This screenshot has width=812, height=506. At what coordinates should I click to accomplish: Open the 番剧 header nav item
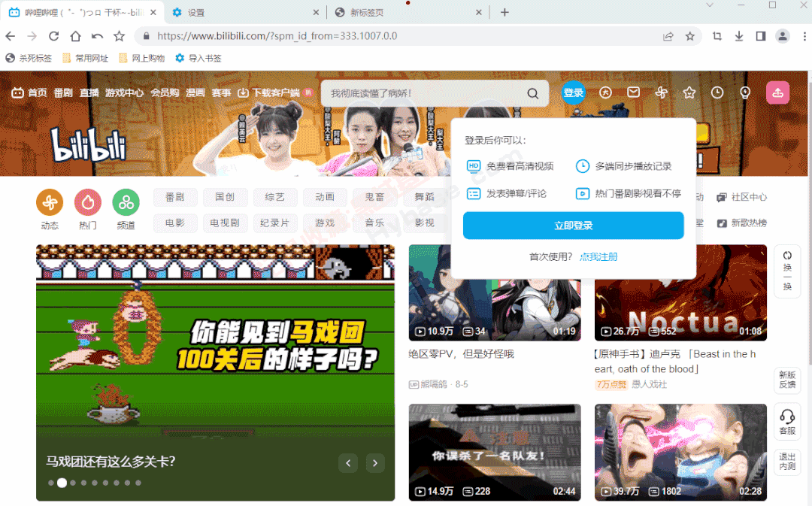pos(63,92)
